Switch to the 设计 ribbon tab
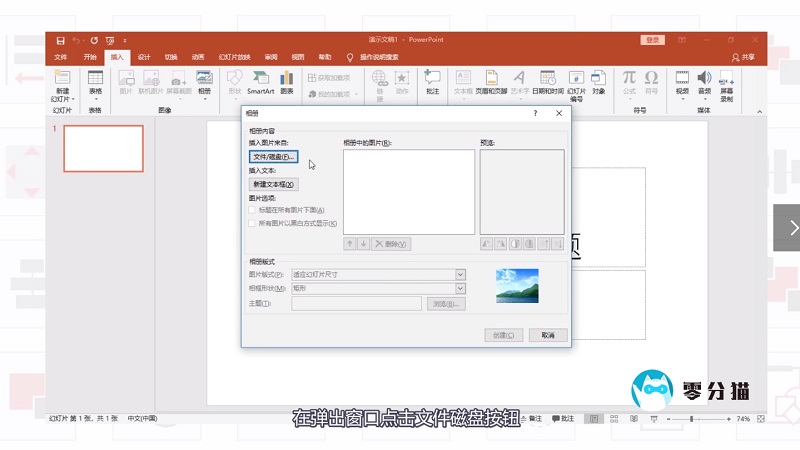Screen dimensions: 800x450 [x=145, y=57]
